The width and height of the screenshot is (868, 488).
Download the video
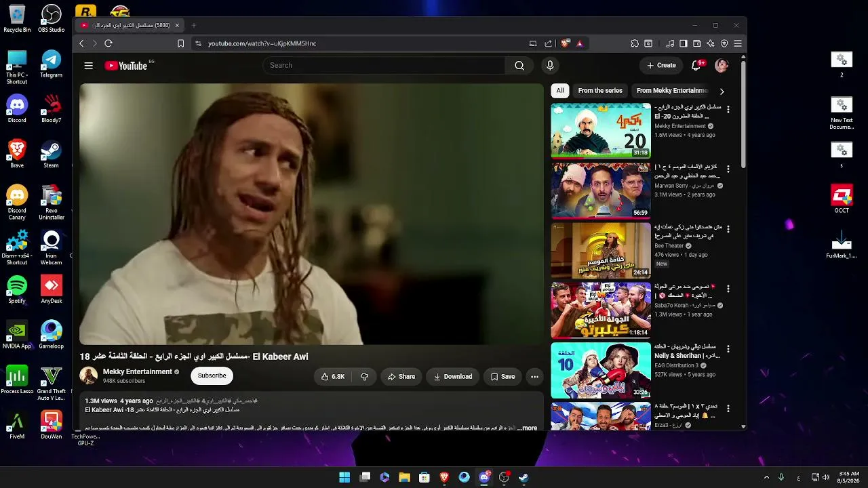click(452, 376)
